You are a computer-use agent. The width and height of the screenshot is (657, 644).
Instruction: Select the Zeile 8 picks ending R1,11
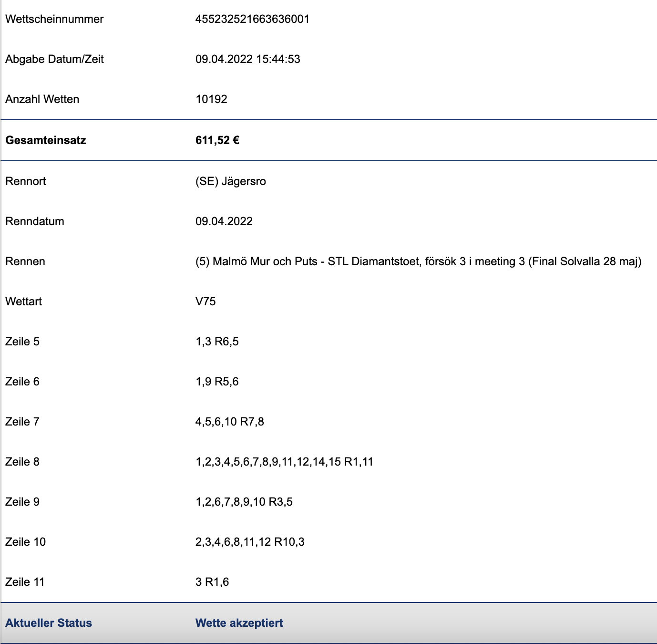click(x=284, y=462)
